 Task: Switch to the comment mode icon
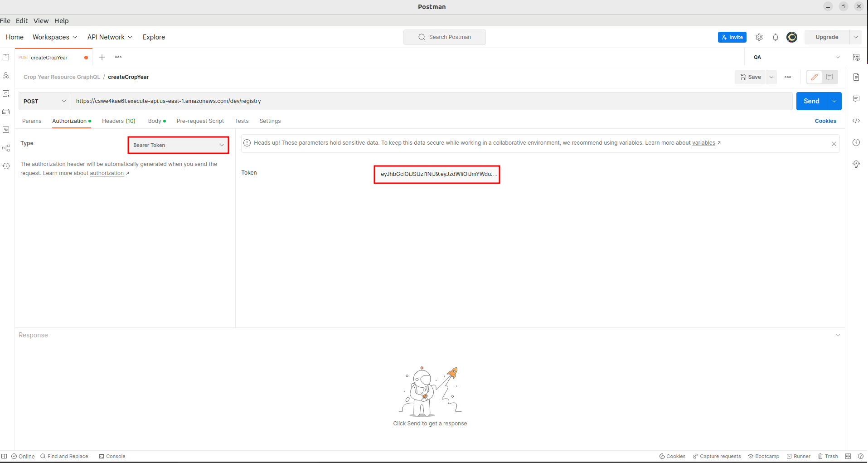click(829, 77)
